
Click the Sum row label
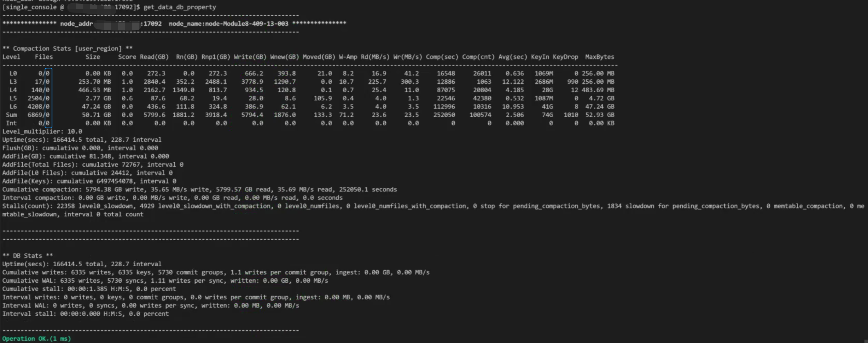pyautogui.click(x=11, y=115)
